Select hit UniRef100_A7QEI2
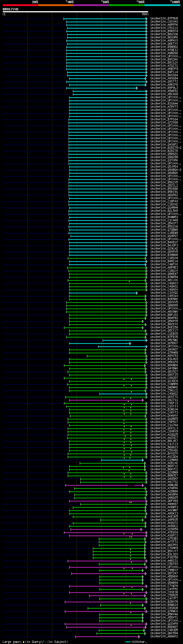Image resolution: width=183 pixels, height=644 pixels. pos(164,50)
